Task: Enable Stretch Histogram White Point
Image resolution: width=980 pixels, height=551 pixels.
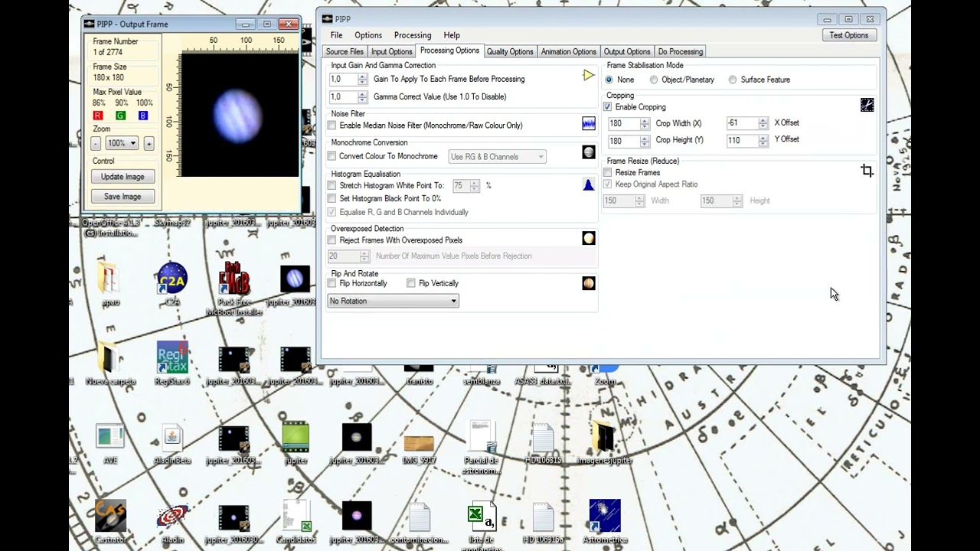Action: pos(332,185)
